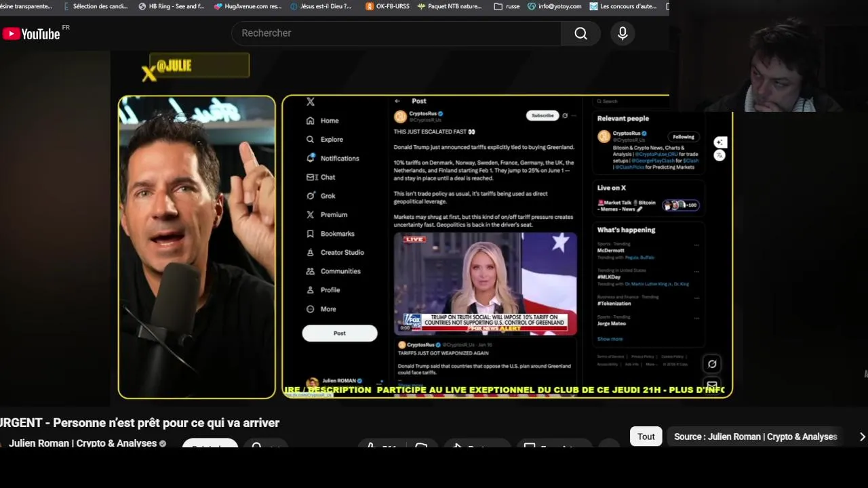Open the 'Paquet NTB nature...' bookmark
Viewport: 868px width, 488px height.
(450, 6)
